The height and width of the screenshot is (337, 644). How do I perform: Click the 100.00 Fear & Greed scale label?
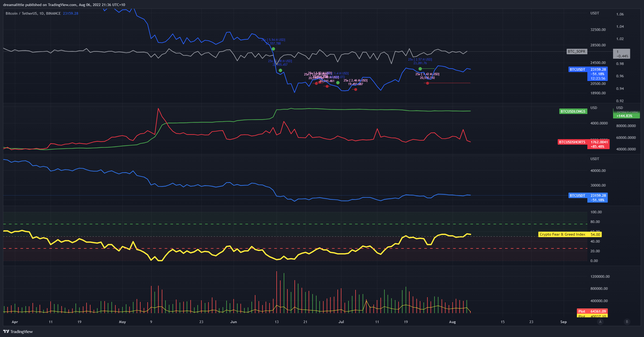point(596,212)
